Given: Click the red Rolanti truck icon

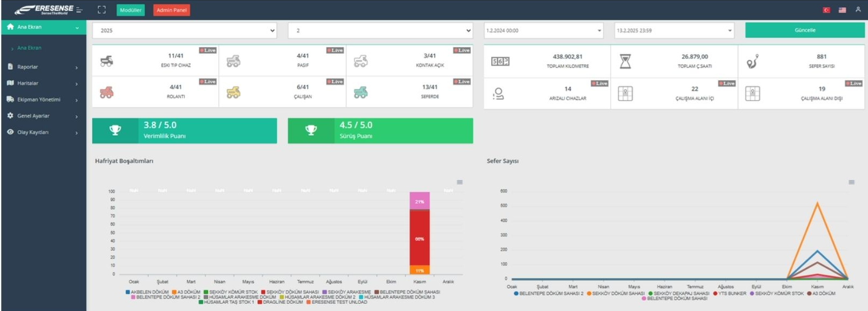Looking at the screenshot, I should click(107, 92).
